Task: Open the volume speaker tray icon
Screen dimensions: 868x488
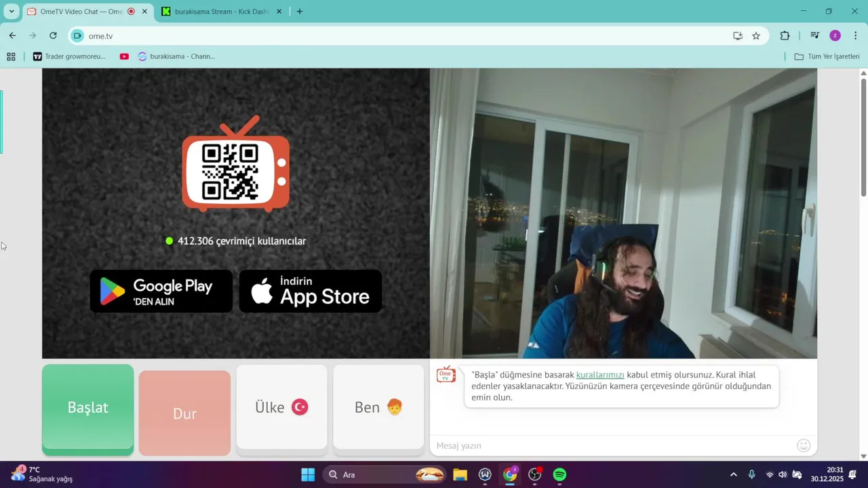Action: point(783,474)
